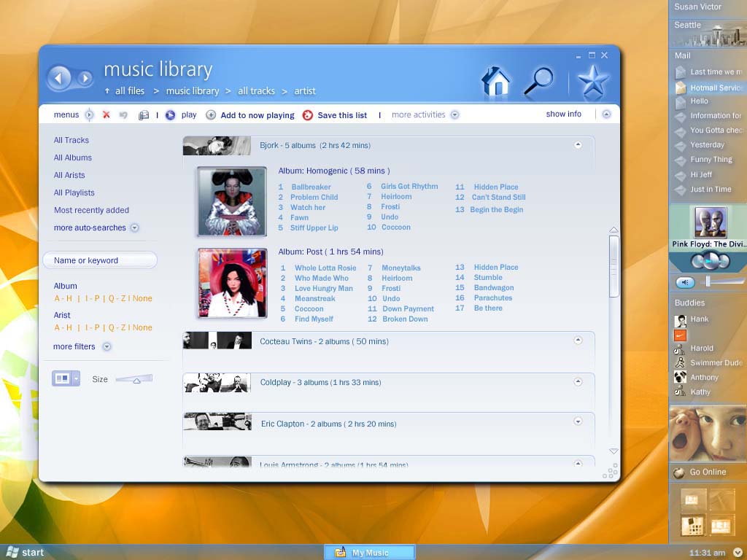Expand the menus arrow button
Image resolution: width=747 pixels, height=560 pixels.
[89, 114]
